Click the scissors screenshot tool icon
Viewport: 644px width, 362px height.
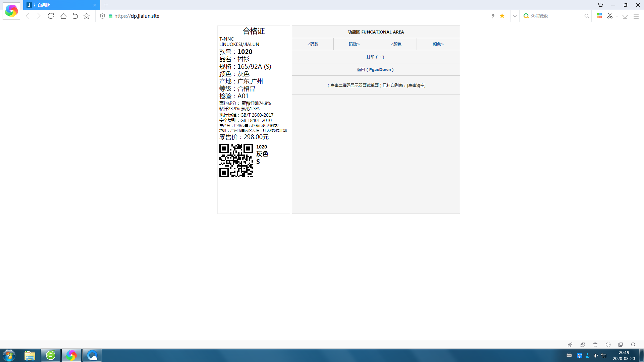(610, 16)
